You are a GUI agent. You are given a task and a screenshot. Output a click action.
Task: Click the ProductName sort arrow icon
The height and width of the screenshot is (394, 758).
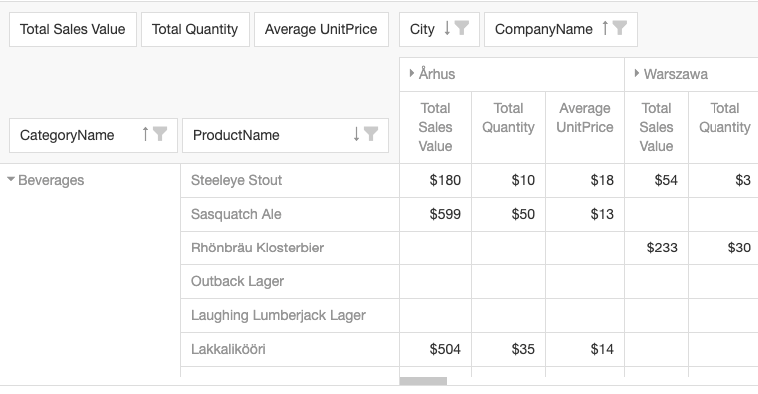point(356,134)
